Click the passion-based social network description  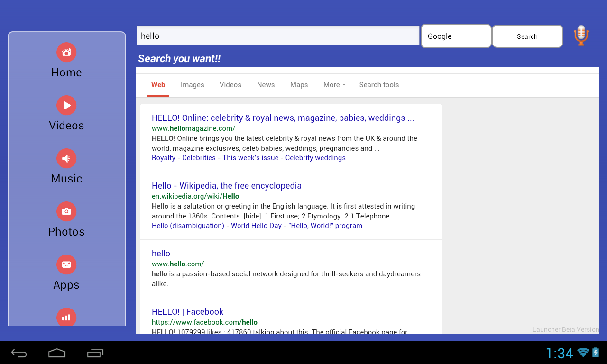coord(286,279)
